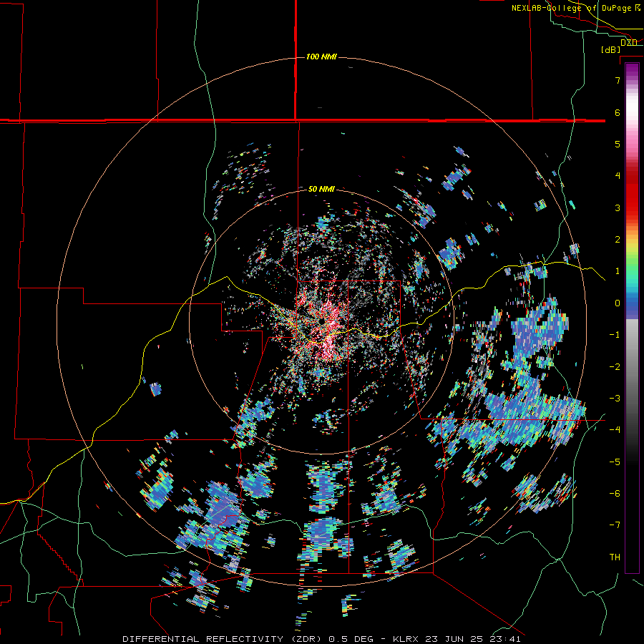644x644 pixels.
Task: Click the 1 value on the scale
Action: tap(618, 271)
